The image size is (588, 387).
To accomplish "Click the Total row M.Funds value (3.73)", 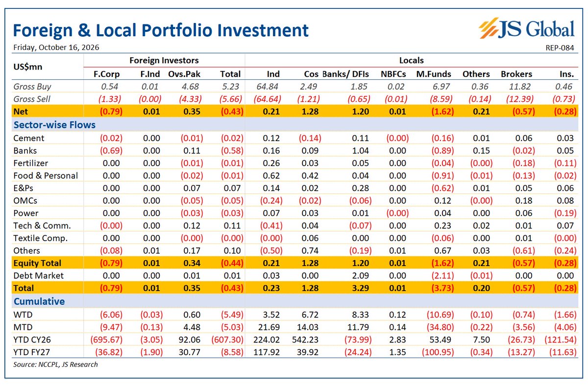I will (442, 288).
